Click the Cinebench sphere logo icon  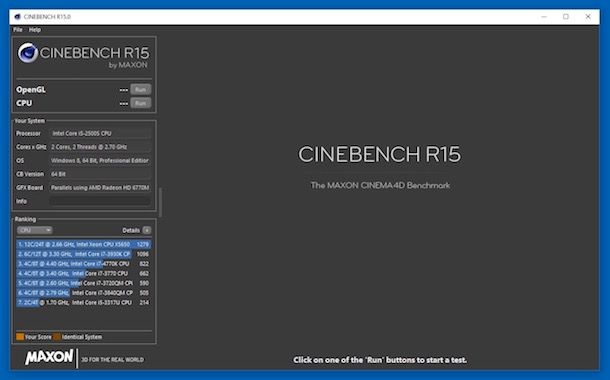click(28, 53)
